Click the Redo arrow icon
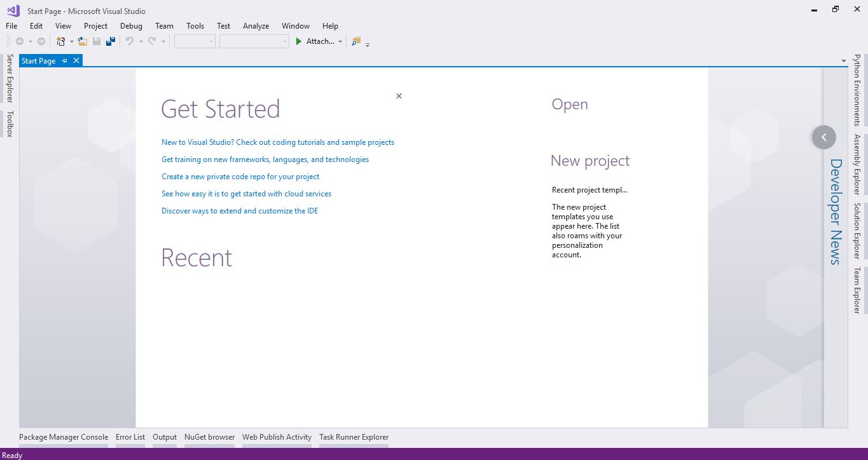The height and width of the screenshot is (460, 868). [152, 41]
